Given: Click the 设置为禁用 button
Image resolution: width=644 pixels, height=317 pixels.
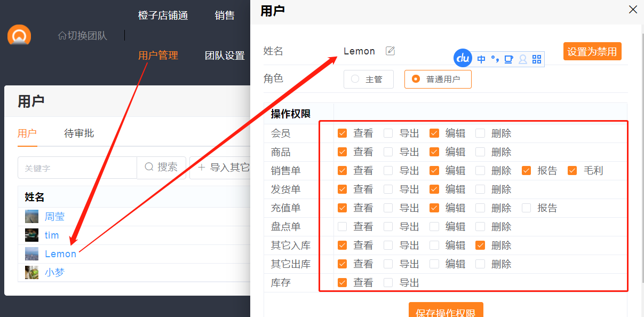Looking at the screenshot, I should coord(592,52).
